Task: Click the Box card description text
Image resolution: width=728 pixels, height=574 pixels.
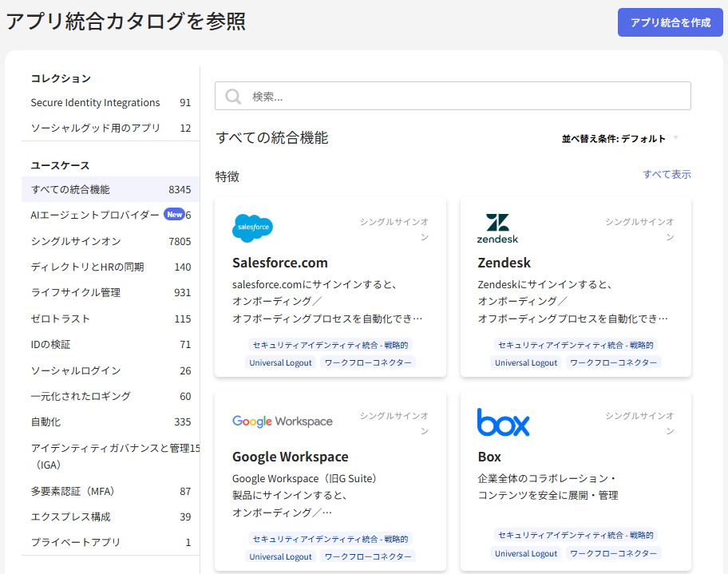Action: 548,487
